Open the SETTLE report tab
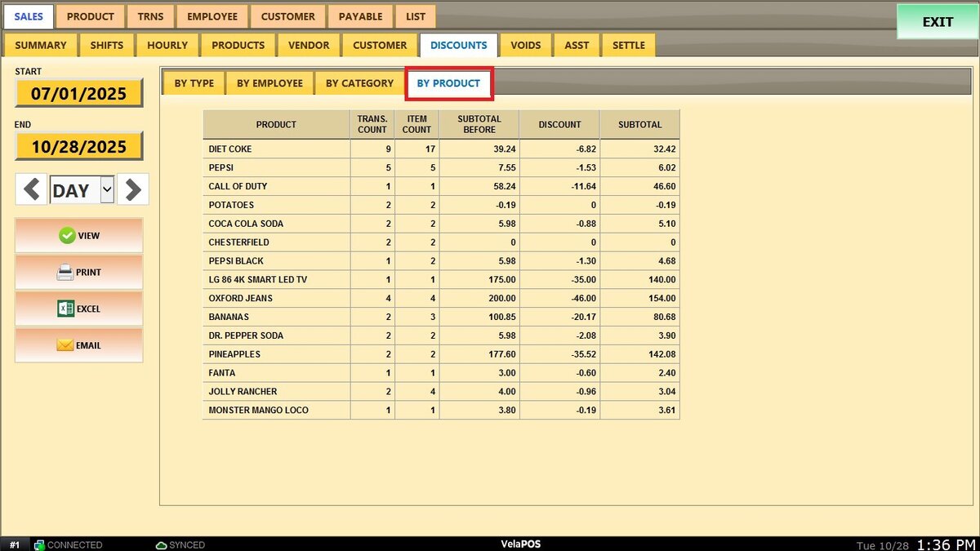Screen dimensions: 980x551 629,45
